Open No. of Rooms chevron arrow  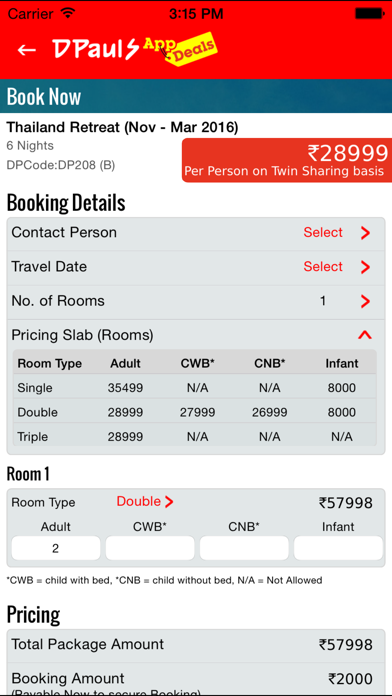point(365,301)
